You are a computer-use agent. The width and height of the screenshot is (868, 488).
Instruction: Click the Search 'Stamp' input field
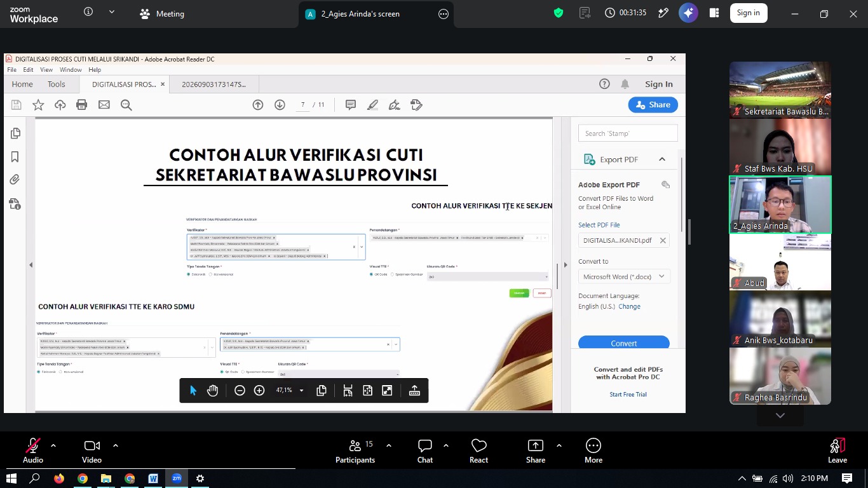pyautogui.click(x=628, y=133)
